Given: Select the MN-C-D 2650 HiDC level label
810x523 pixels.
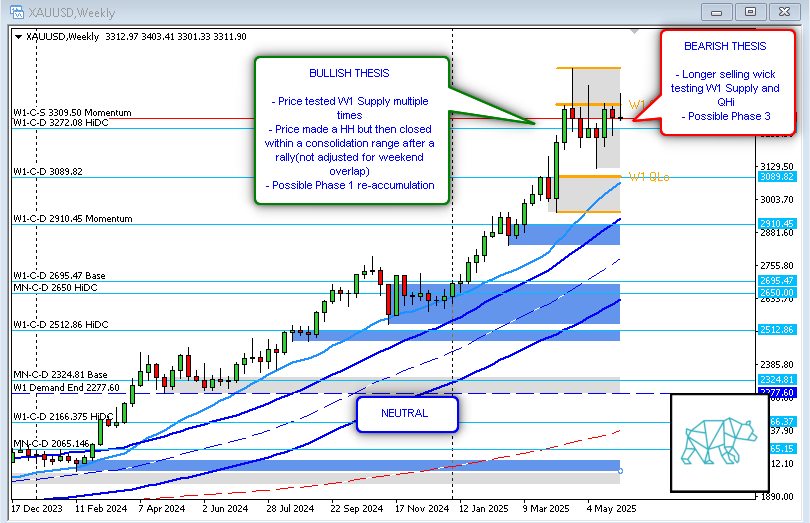Looking at the screenshot, I should point(62,287).
